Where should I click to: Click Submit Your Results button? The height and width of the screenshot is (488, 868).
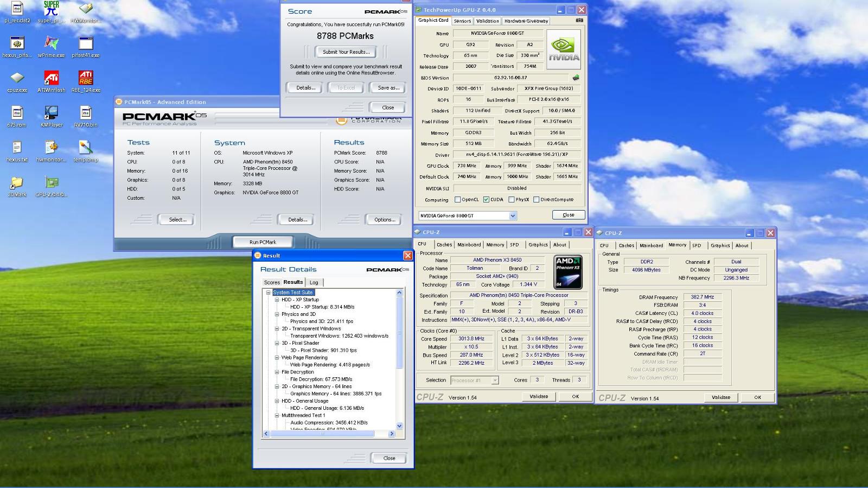click(346, 52)
